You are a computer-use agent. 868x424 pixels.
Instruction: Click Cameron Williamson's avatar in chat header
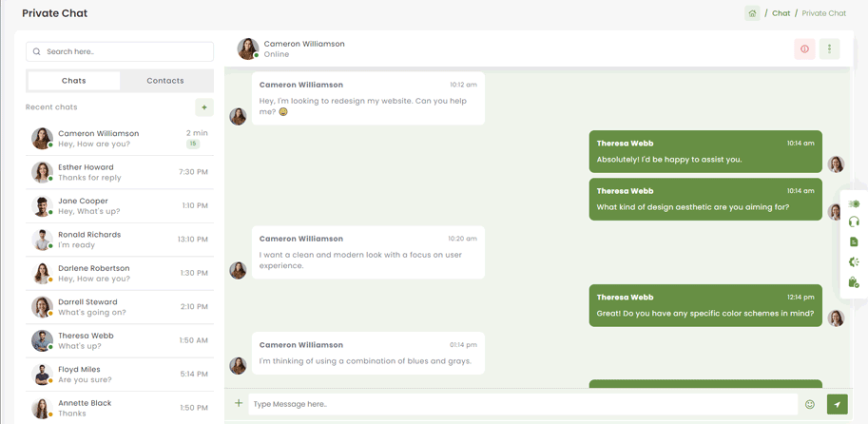(x=247, y=48)
